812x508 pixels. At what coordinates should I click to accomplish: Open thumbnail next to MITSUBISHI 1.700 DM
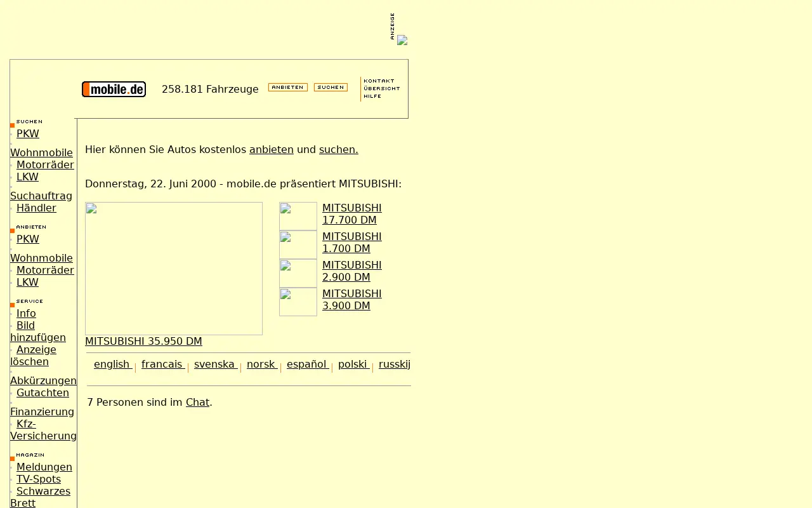click(298, 244)
